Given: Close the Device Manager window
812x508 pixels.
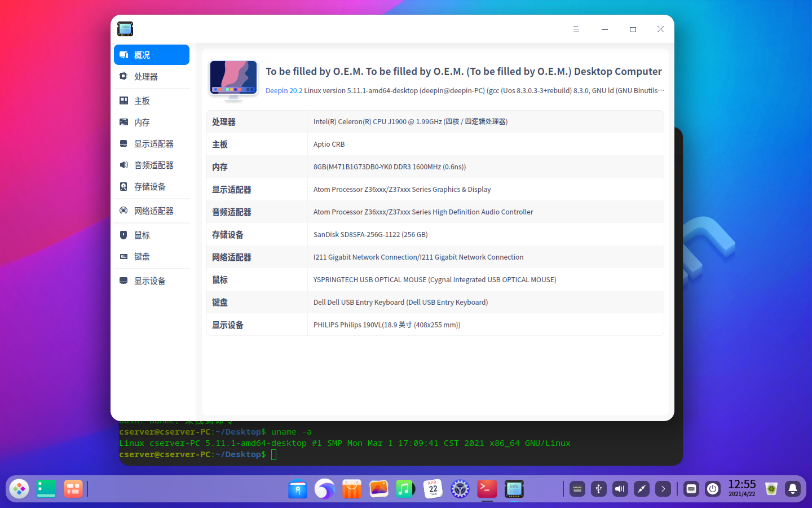Looking at the screenshot, I should click(x=660, y=29).
